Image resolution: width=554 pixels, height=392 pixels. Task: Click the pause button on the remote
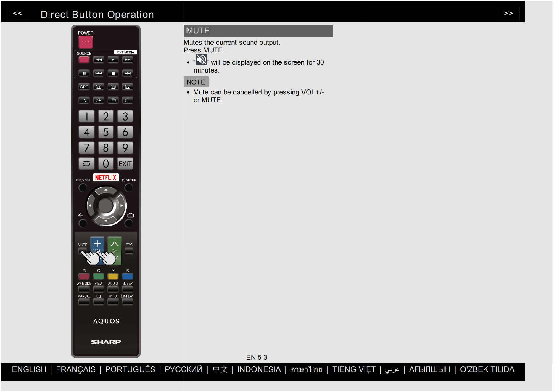click(84, 73)
